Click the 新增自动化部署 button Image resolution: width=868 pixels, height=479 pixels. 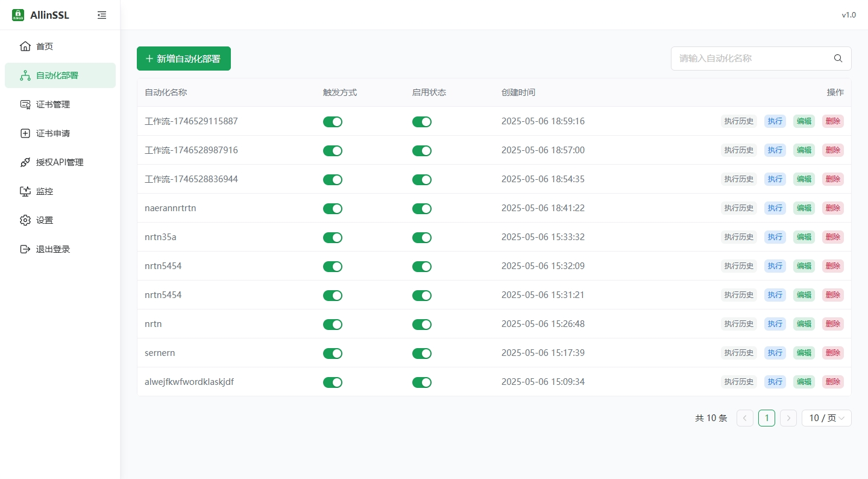(x=183, y=59)
